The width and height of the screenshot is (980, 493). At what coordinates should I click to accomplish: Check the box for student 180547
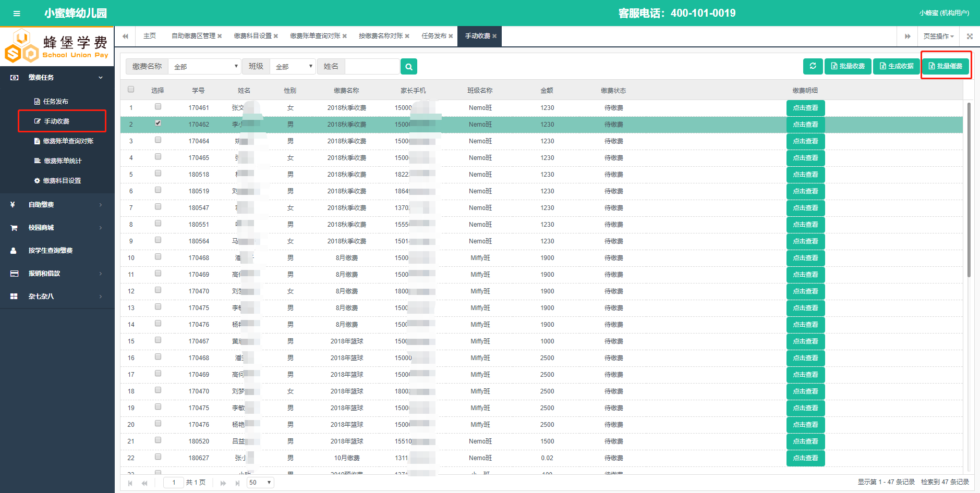tap(158, 207)
